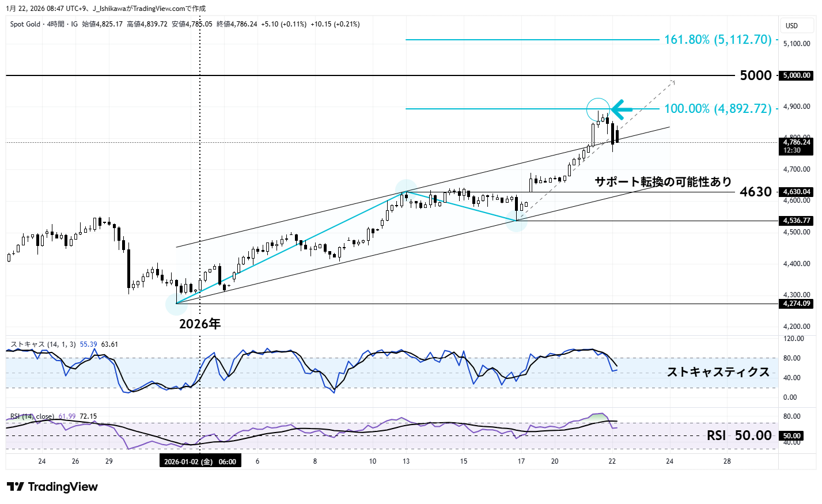Image resolution: width=822 pixels, height=504 pixels.
Task: Click the Spot Gold symbol title
Action: [25, 24]
